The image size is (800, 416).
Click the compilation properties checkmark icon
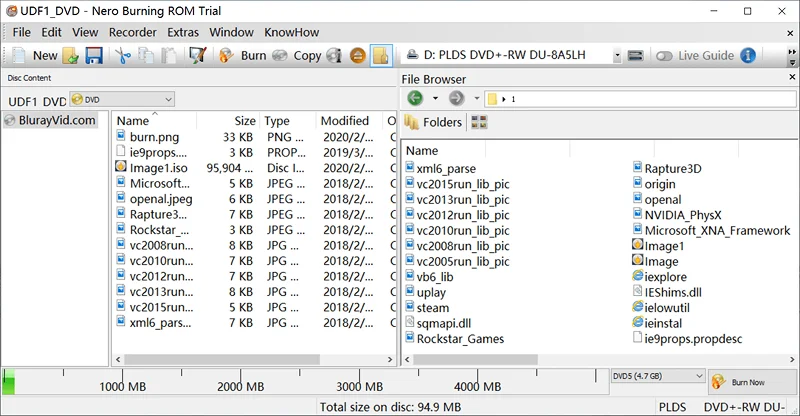click(x=197, y=55)
